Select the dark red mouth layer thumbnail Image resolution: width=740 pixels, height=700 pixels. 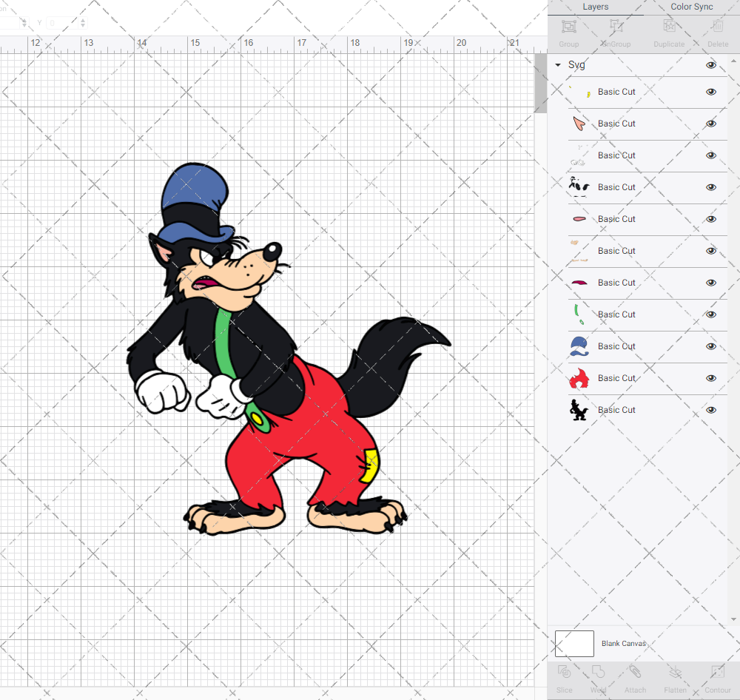[579, 283]
